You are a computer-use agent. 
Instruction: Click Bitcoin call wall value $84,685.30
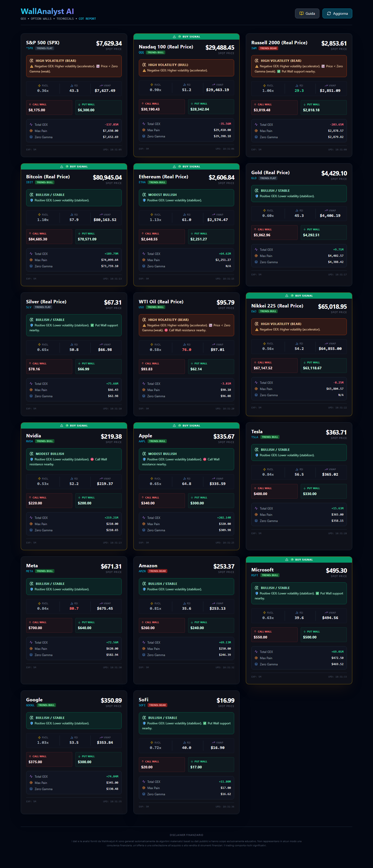(x=38, y=239)
